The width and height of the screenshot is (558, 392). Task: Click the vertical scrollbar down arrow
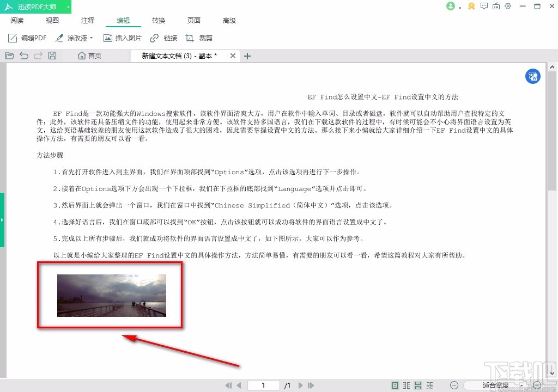[x=553, y=373]
